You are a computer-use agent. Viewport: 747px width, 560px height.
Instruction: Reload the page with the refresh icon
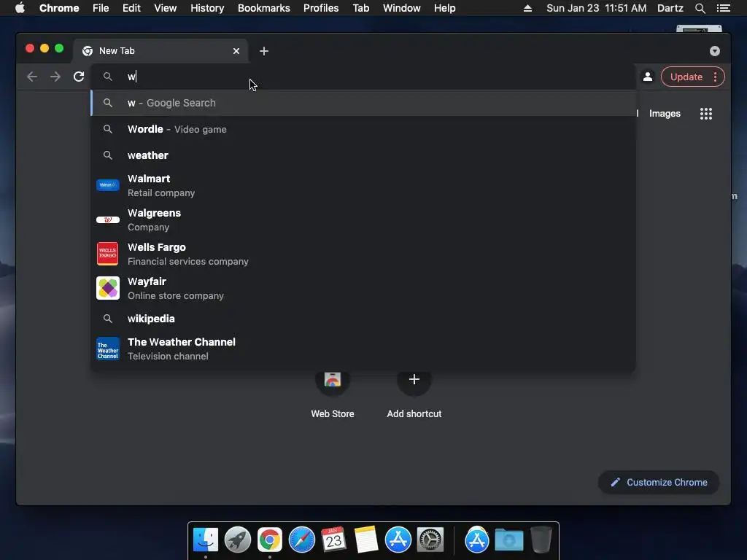[79, 77]
